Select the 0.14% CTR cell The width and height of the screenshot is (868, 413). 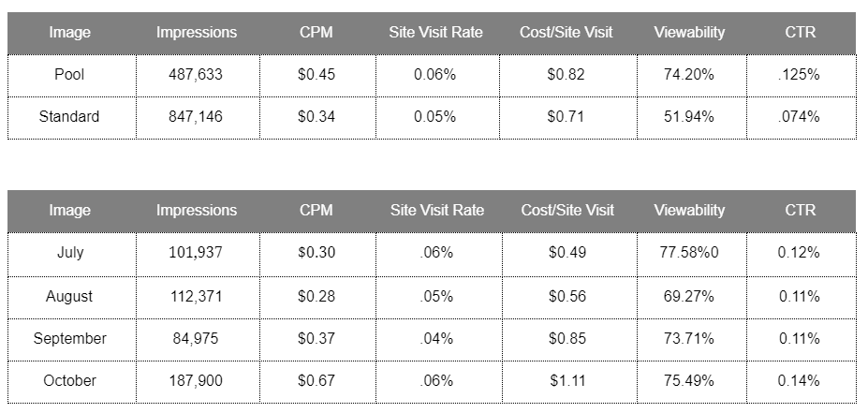pyautogui.click(x=800, y=381)
